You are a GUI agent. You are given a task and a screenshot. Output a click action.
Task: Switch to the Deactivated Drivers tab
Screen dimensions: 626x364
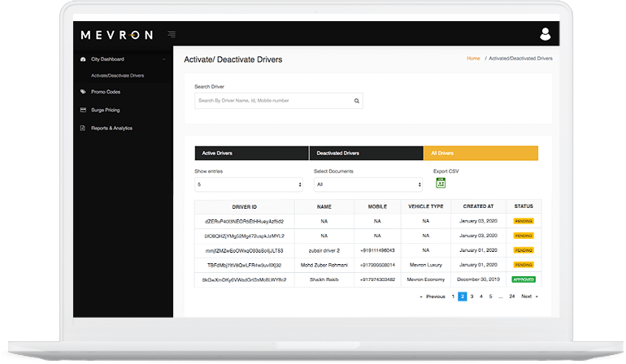pos(367,154)
